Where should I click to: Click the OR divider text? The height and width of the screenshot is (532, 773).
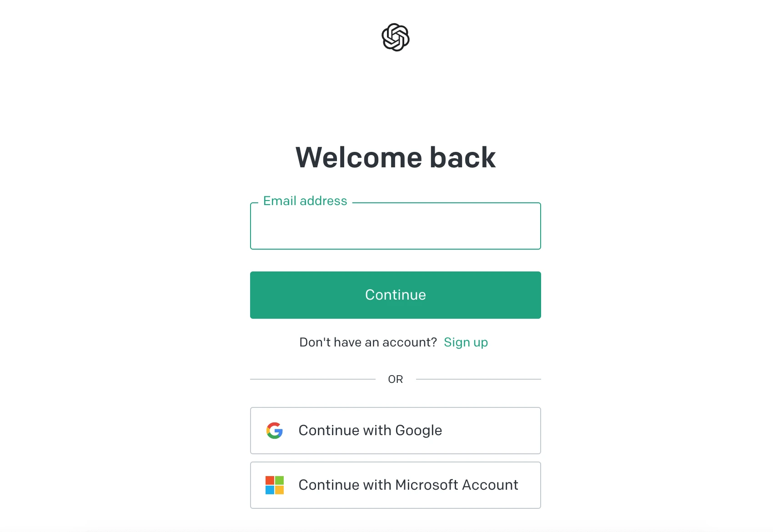point(396,379)
